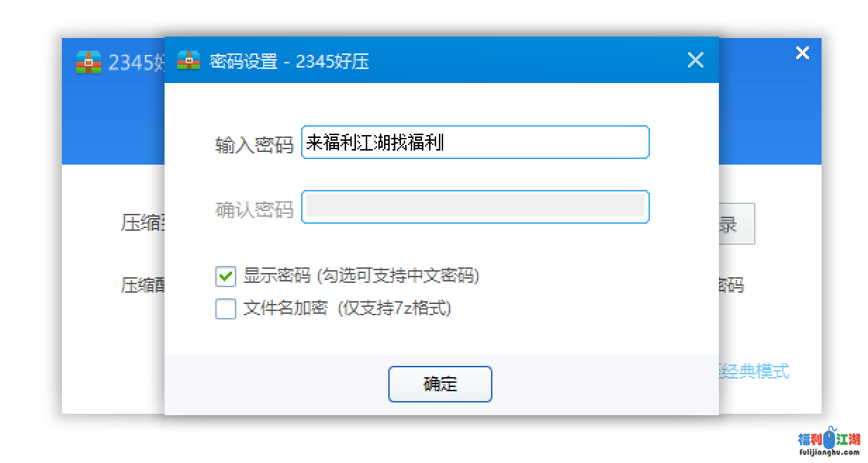
Task: Enable the 文件名加密 checkbox
Action: pos(226,309)
